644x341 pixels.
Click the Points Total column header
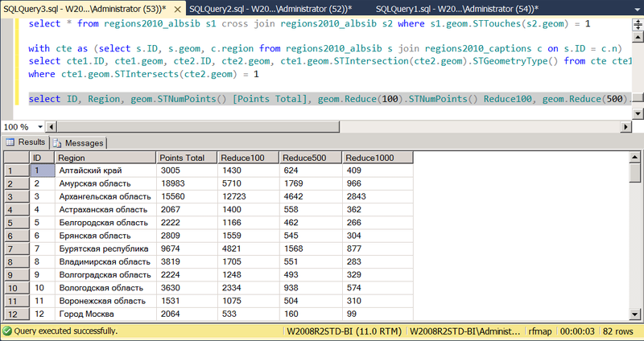(x=187, y=158)
